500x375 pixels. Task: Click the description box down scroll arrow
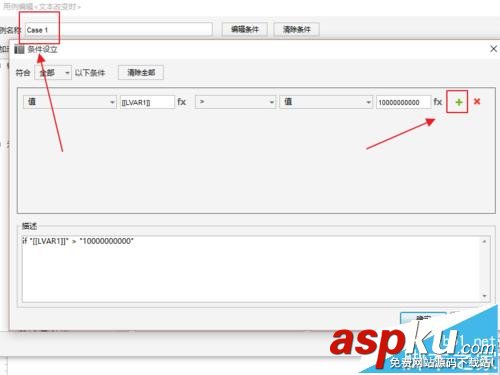[484, 296]
